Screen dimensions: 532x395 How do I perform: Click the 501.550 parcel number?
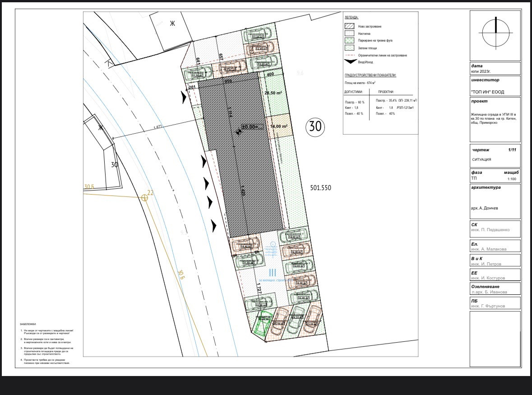pos(321,188)
